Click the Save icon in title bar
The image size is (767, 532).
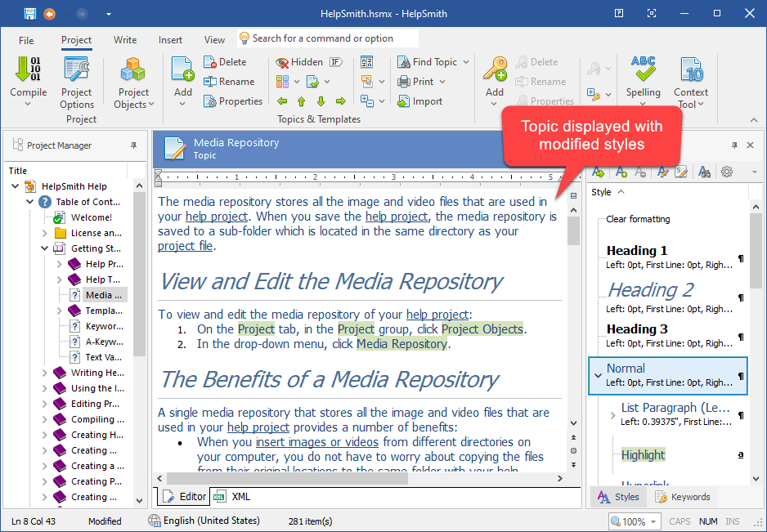[x=30, y=14]
